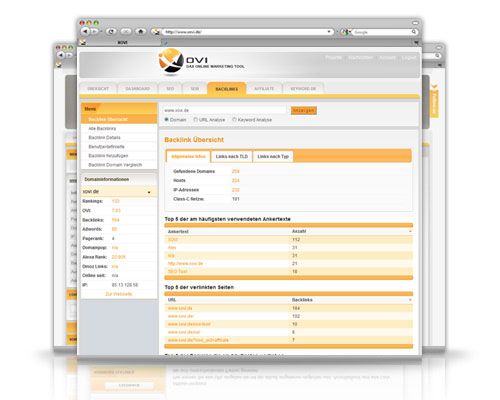Click the Backlinks value in Domaininformationen
500x400 pixels.
[x=116, y=220]
